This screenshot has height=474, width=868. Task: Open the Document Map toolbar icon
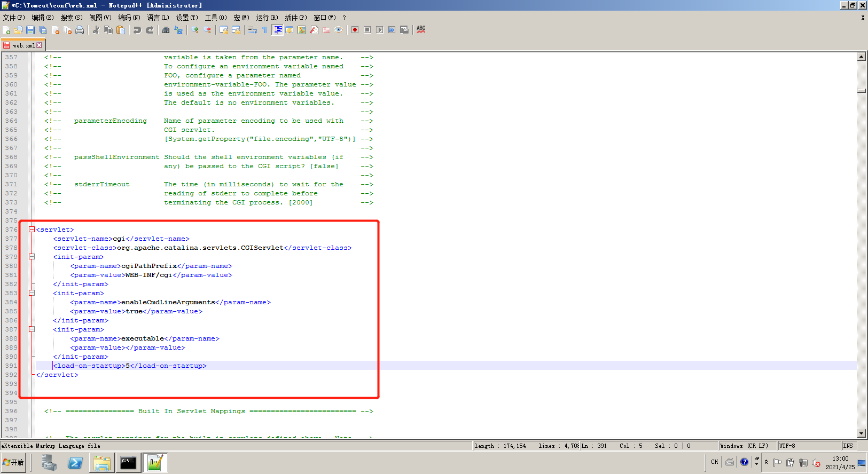click(x=302, y=30)
